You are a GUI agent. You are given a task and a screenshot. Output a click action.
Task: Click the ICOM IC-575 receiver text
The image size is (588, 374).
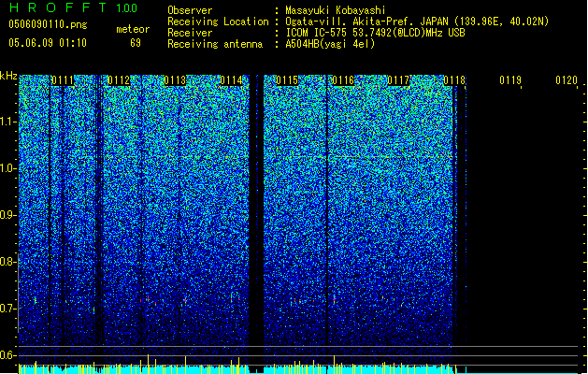click(375, 33)
